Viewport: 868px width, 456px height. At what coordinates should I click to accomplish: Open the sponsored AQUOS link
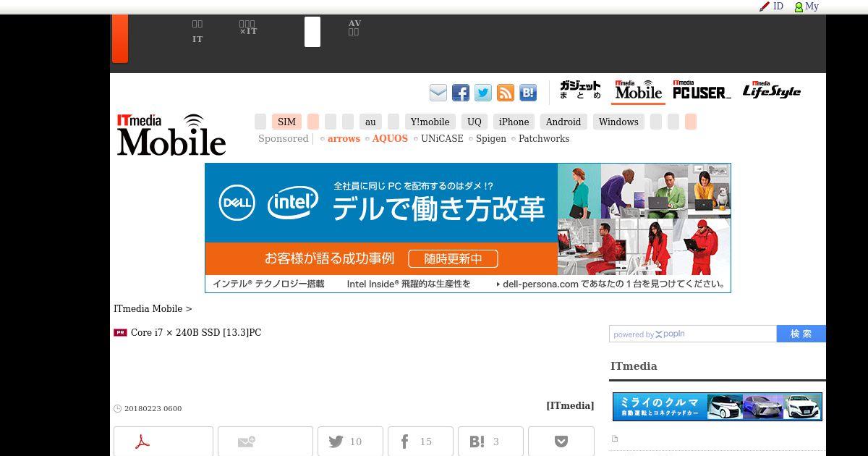pos(390,139)
